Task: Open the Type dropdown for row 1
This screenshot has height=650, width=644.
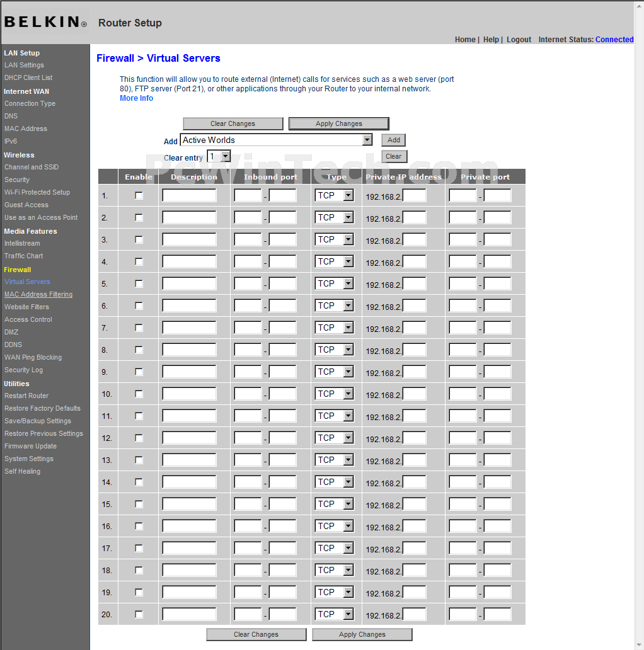Action: coord(334,195)
